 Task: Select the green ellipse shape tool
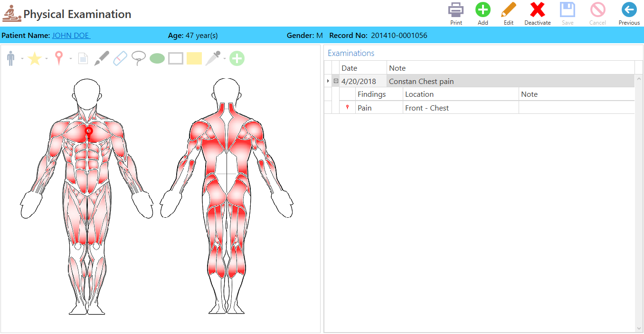point(157,58)
